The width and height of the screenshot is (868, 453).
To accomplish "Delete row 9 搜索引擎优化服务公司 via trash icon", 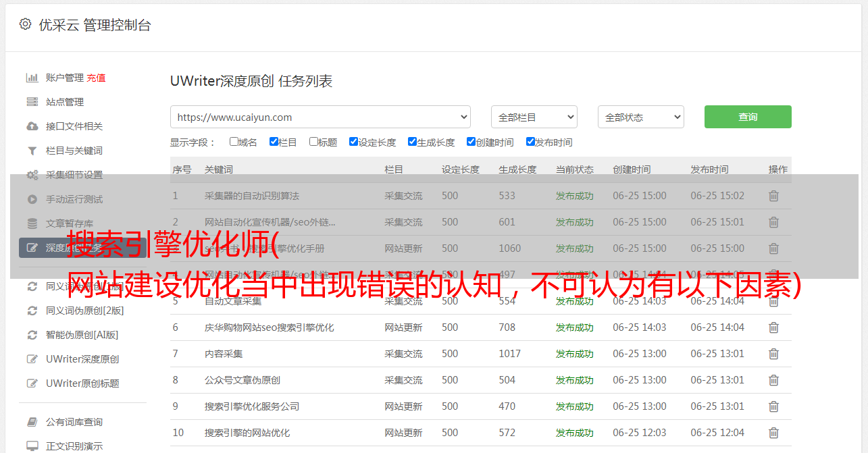I will click(x=773, y=406).
